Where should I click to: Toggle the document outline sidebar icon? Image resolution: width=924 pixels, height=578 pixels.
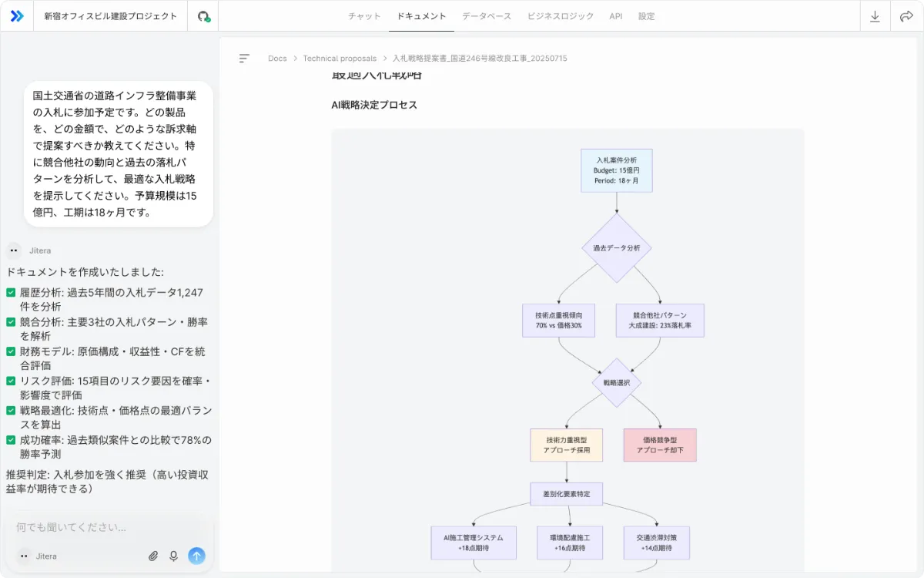click(x=244, y=59)
